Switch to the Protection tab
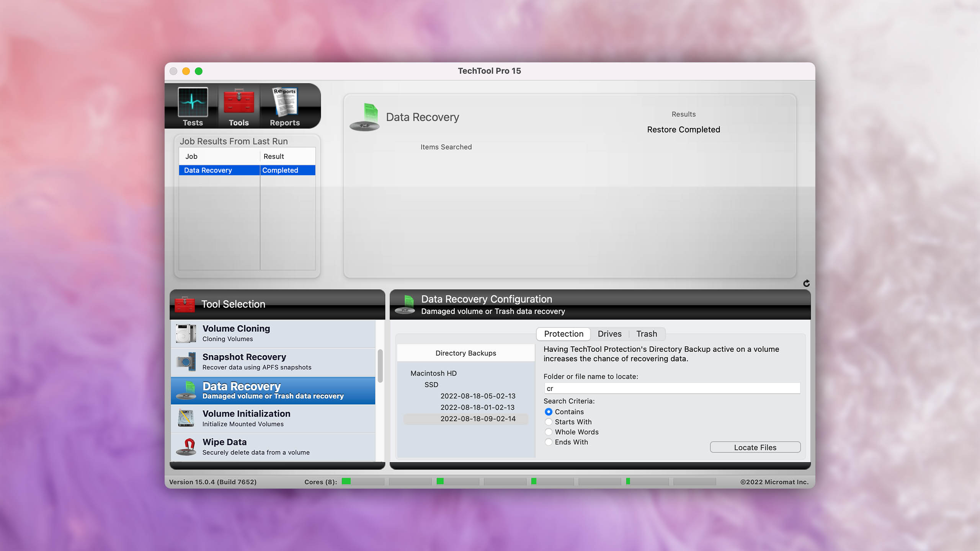This screenshot has height=551, width=980. click(563, 334)
